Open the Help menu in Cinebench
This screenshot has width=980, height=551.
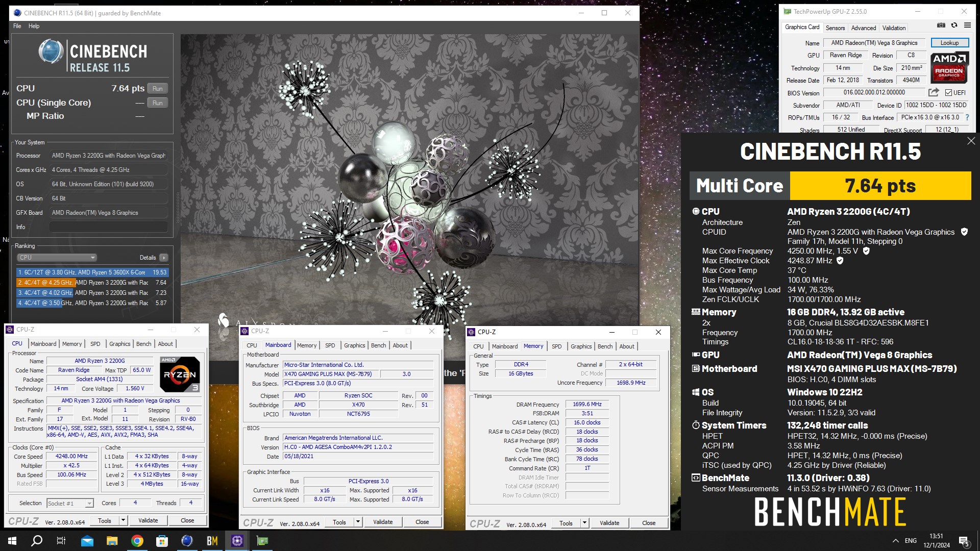34,26
